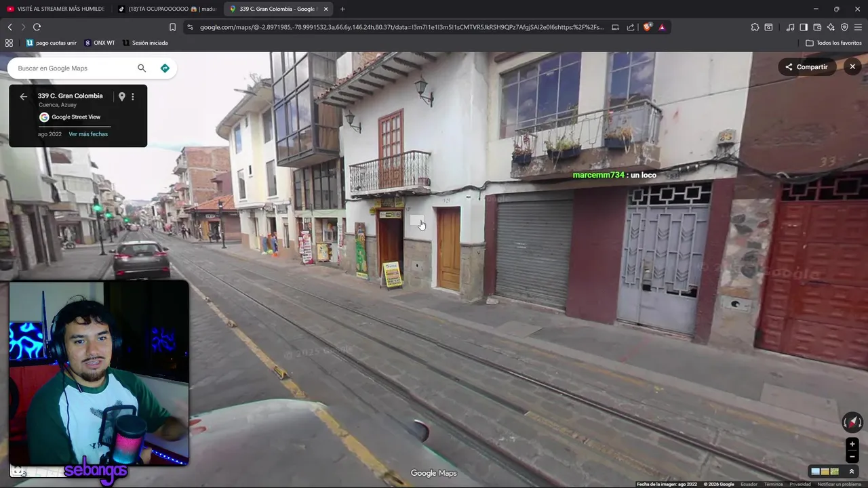Open 'Ver más fechas' link
The height and width of the screenshot is (488, 868).
click(88, 134)
